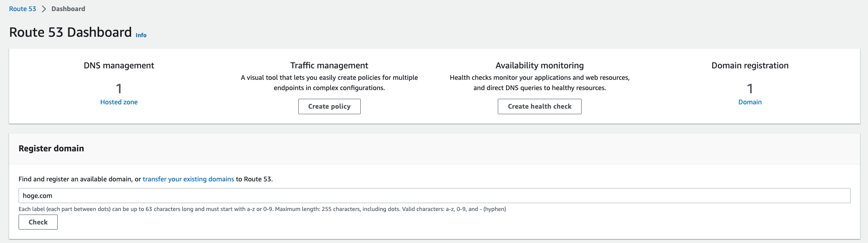Screen dimensions: 868x243
Task: Open the Info link beside the title
Action: coord(141,35)
